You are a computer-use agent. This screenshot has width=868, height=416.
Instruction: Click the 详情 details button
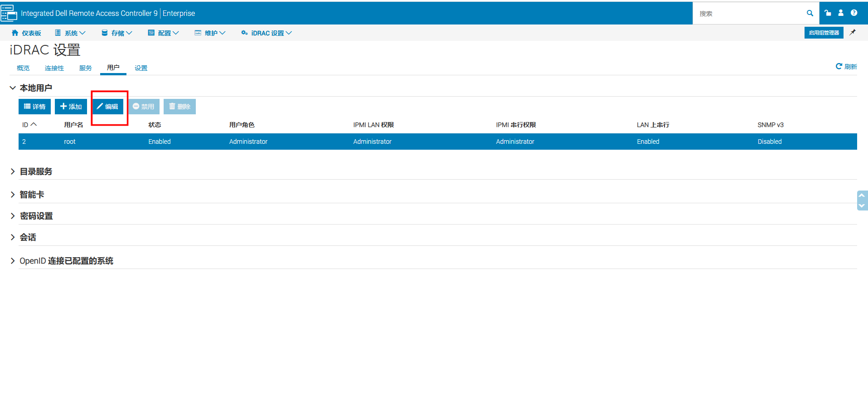click(34, 107)
